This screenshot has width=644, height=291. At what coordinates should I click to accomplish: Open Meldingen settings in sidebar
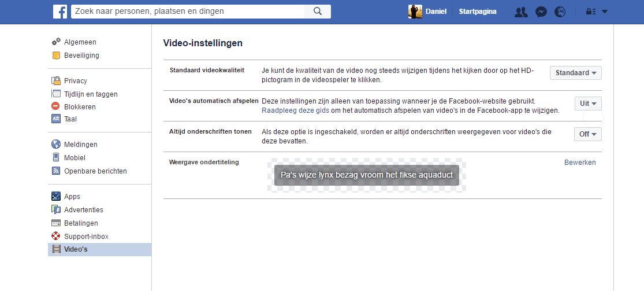click(80, 145)
